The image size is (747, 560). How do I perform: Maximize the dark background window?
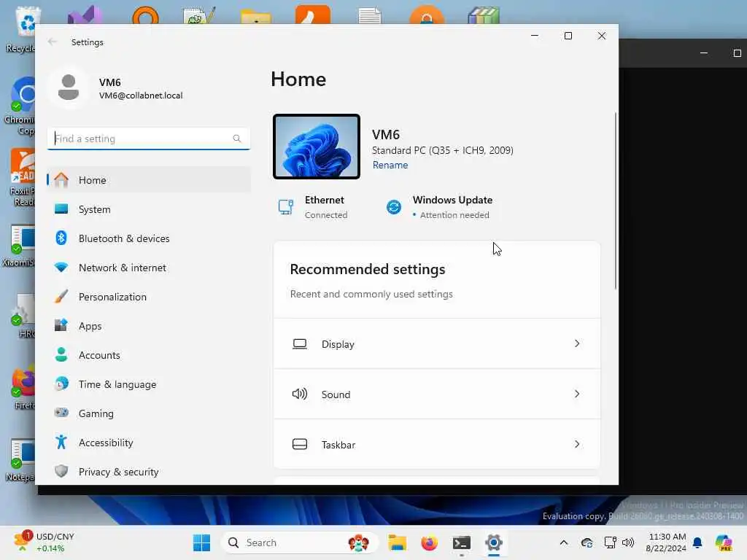coord(737,52)
